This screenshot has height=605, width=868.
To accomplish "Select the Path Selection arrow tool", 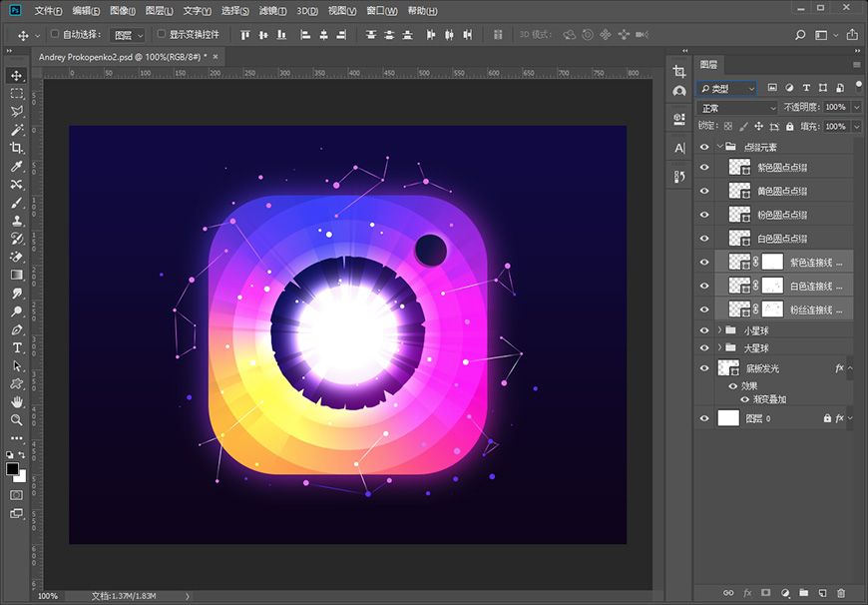I will click(17, 365).
